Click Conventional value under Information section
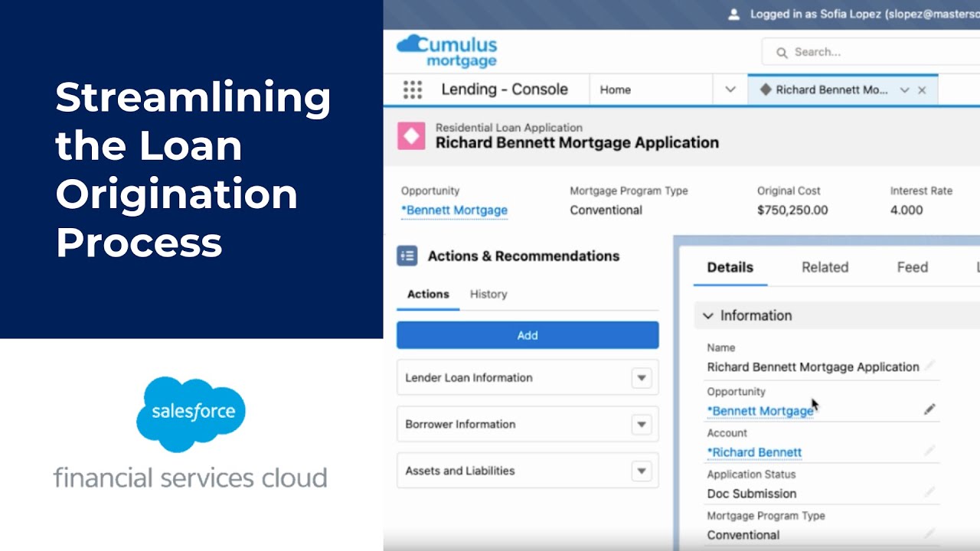 coord(743,535)
